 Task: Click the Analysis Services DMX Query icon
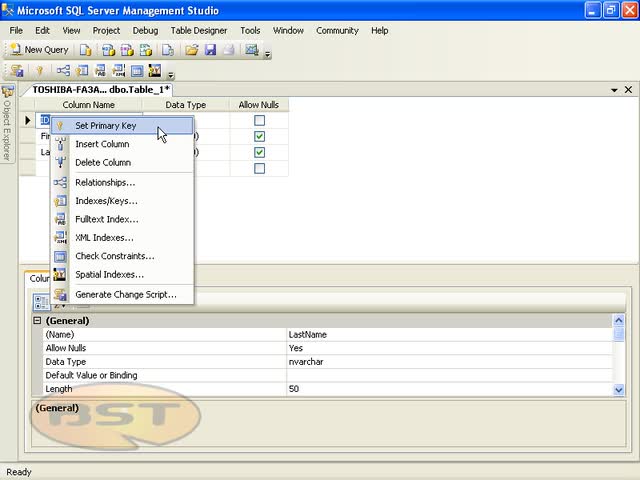coord(127,50)
